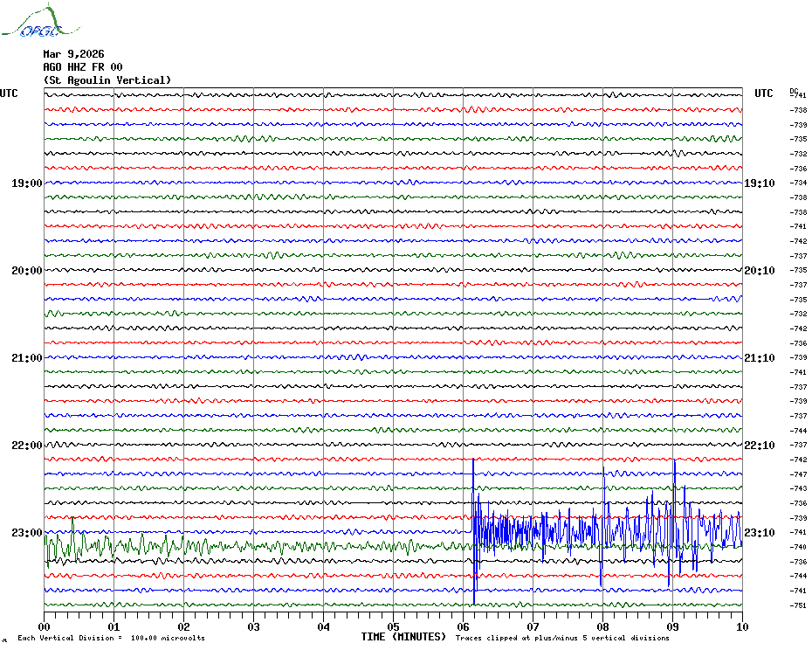Click the -747 DC offset value
Image resolution: width=812 pixels, height=650 pixels.
point(798,474)
